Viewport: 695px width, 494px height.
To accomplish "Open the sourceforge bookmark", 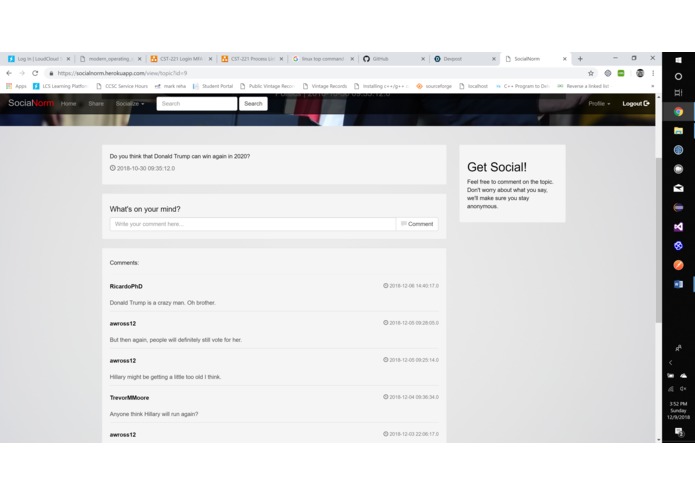I will [434, 86].
